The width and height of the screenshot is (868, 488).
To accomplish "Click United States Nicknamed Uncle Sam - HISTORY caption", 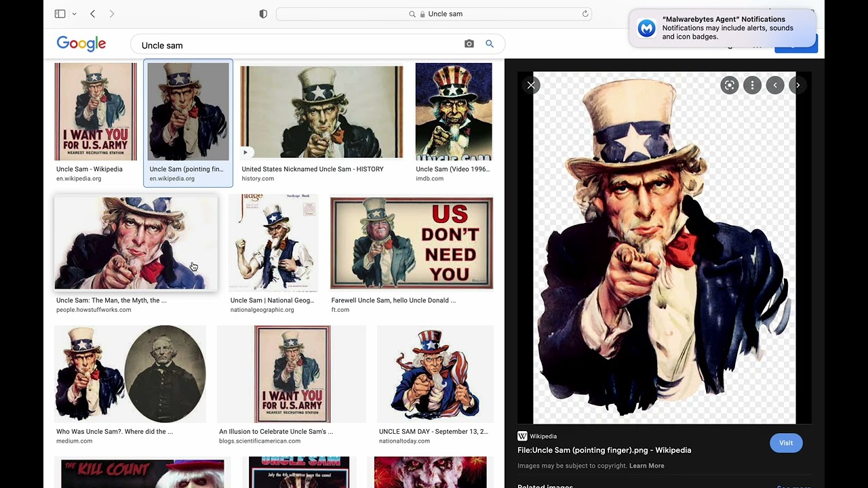I will (313, 169).
